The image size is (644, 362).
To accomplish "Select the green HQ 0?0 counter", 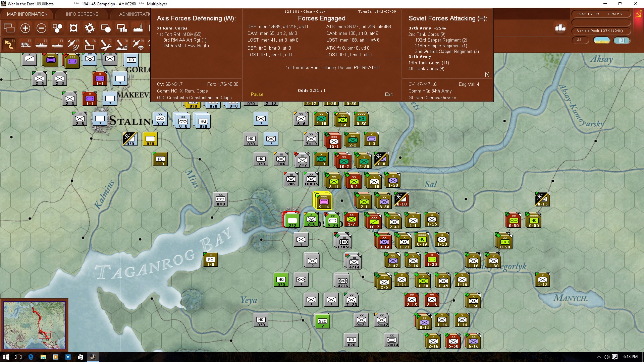I will (x=281, y=280).
